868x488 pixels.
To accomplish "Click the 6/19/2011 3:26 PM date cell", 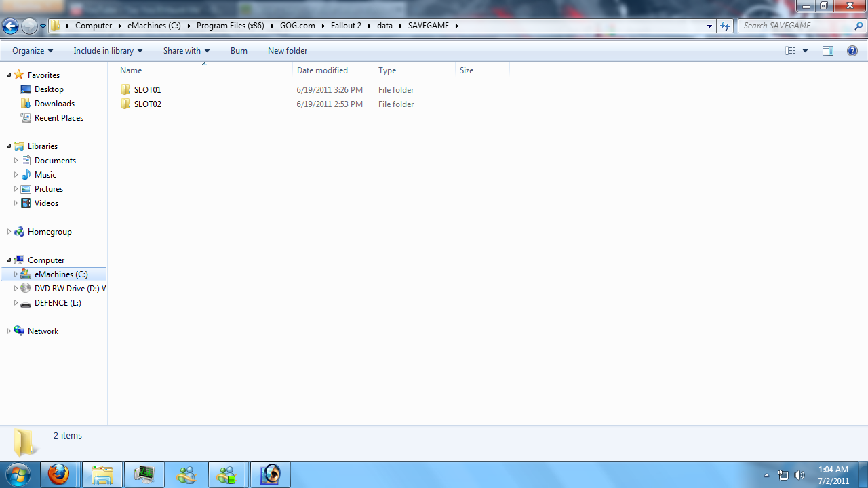I will 330,90.
